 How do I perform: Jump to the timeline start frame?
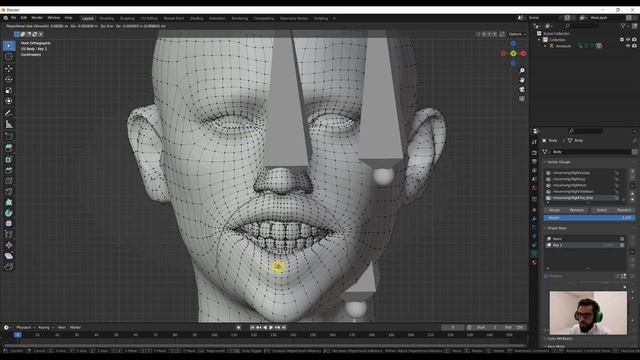(252, 327)
